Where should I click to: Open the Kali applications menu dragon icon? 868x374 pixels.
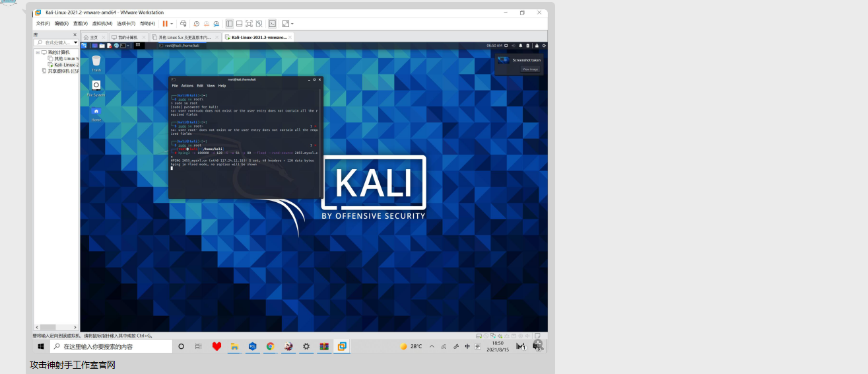click(x=84, y=46)
